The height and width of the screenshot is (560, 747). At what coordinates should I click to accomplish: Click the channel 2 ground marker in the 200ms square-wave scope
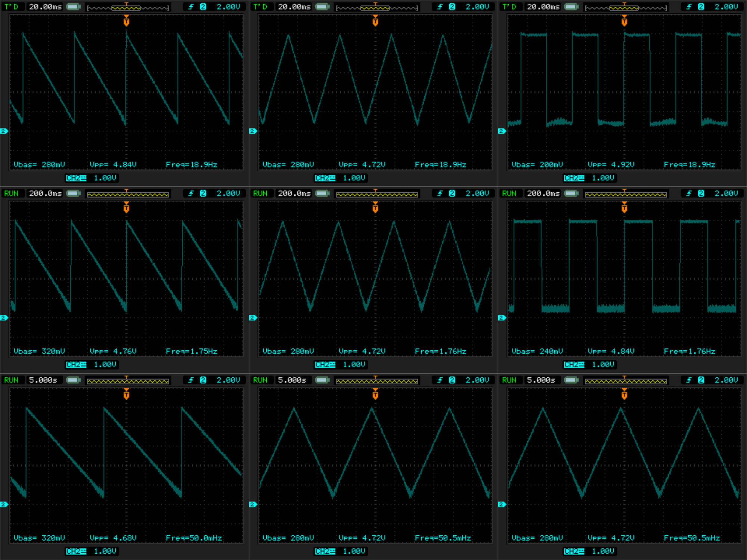tap(502, 318)
